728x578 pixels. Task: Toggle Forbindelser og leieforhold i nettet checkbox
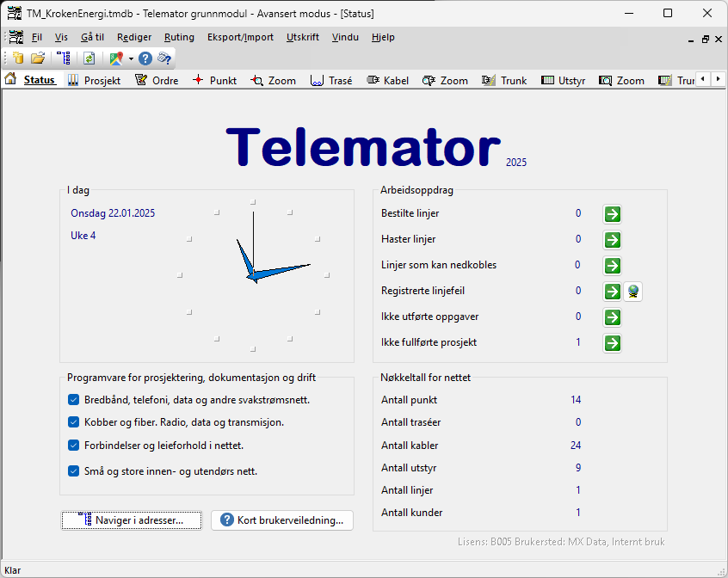(73, 446)
